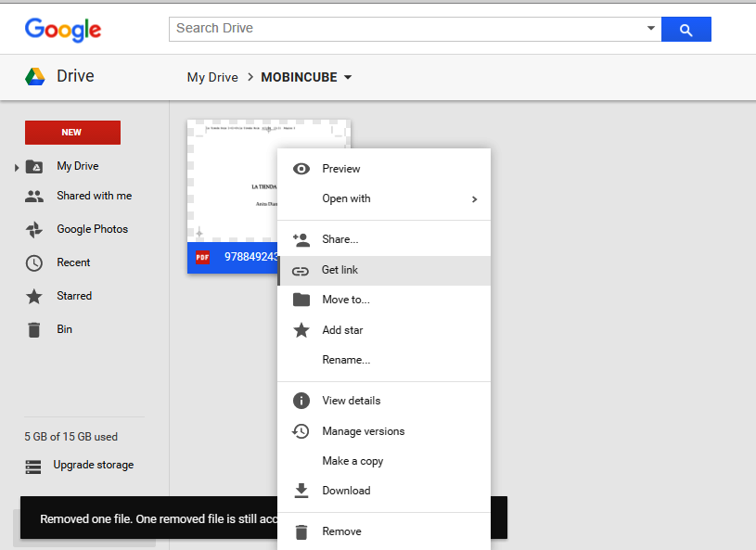The height and width of the screenshot is (550, 756).
Task: Choose Preview from the context menu
Action: pyautogui.click(x=384, y=169)
